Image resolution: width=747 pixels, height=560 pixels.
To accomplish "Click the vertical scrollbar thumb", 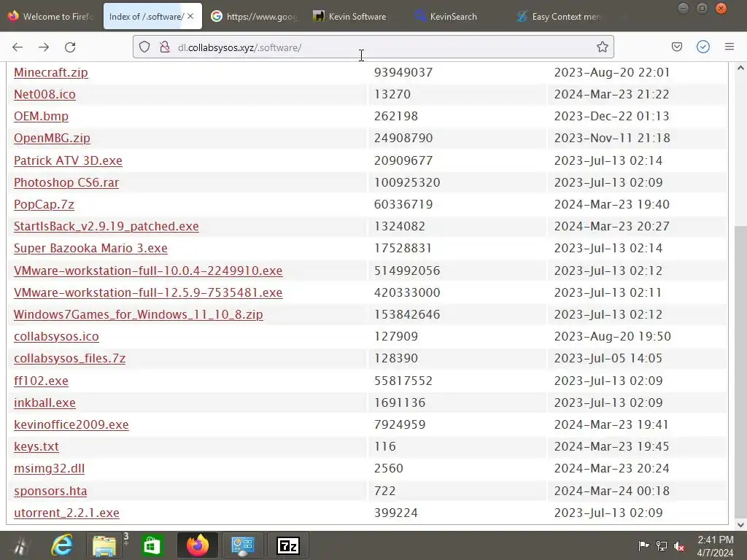I will point(740,371).
